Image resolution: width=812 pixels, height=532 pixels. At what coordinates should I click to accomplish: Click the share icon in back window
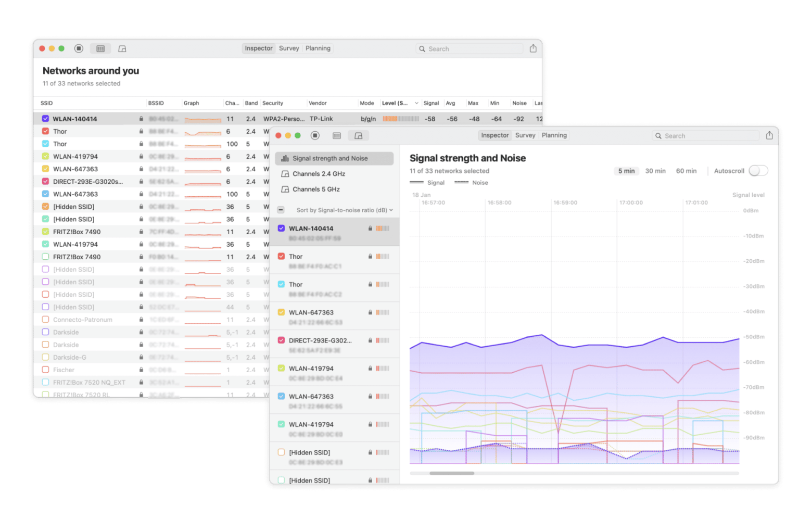pos(533,48)
